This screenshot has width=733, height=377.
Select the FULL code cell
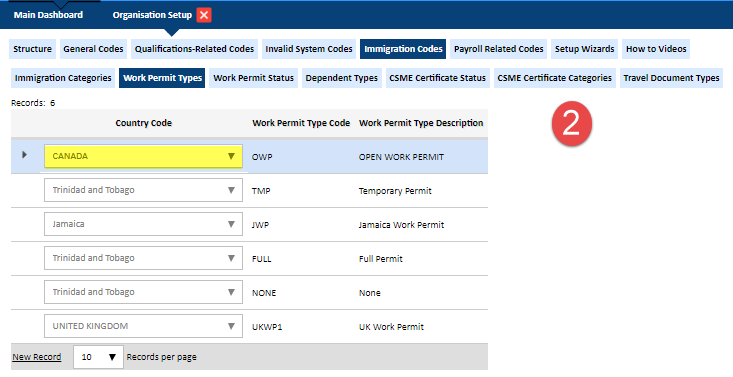(x=261, y=259)
